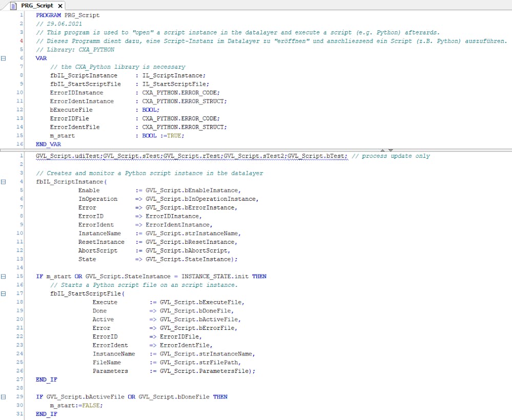Image resolution: width=512 pixels, height=420 pixels.
Task: Click ErrorIDFile, in the fbIL_StartScriptFile call
Action: tap(181, 337)
